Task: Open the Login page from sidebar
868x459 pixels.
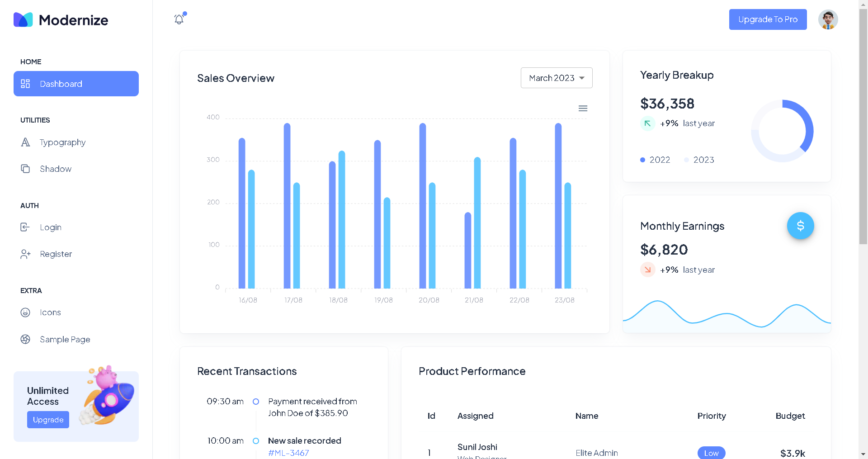Action: tap(50, 227)
